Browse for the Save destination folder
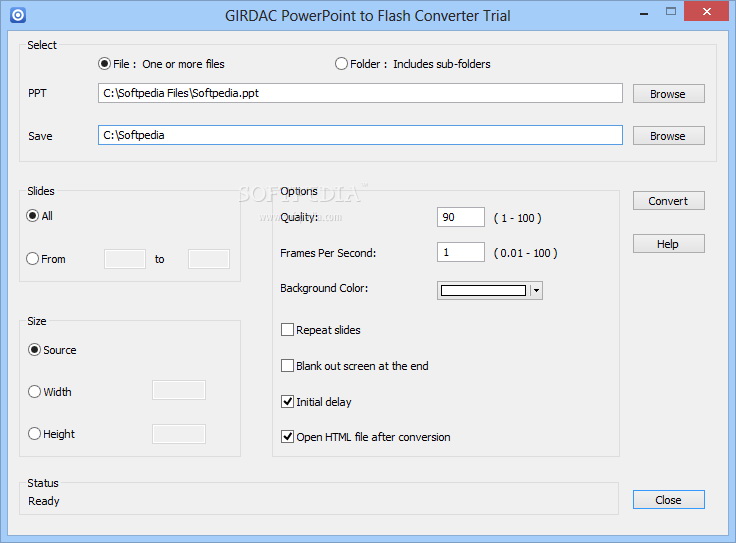Image resolution: width=736 pixels, height=543 pixels. [x=668, y=136]
